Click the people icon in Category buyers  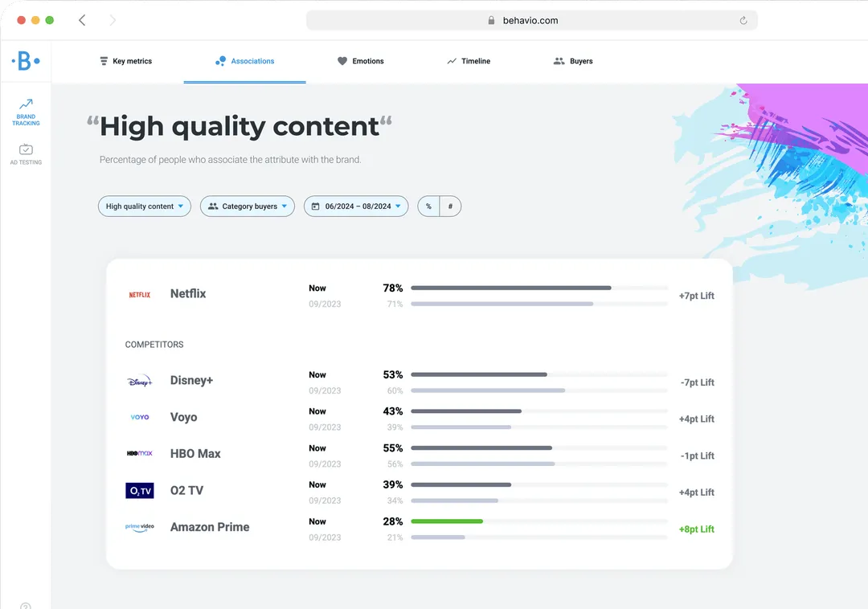point(213,206)
